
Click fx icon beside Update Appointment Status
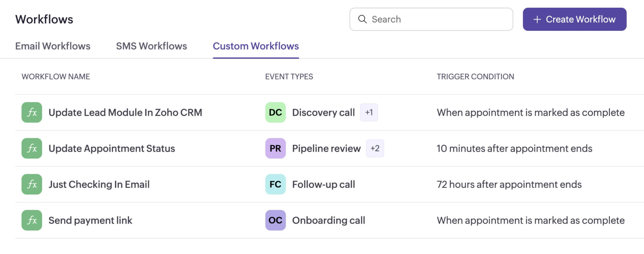(32, 148)
